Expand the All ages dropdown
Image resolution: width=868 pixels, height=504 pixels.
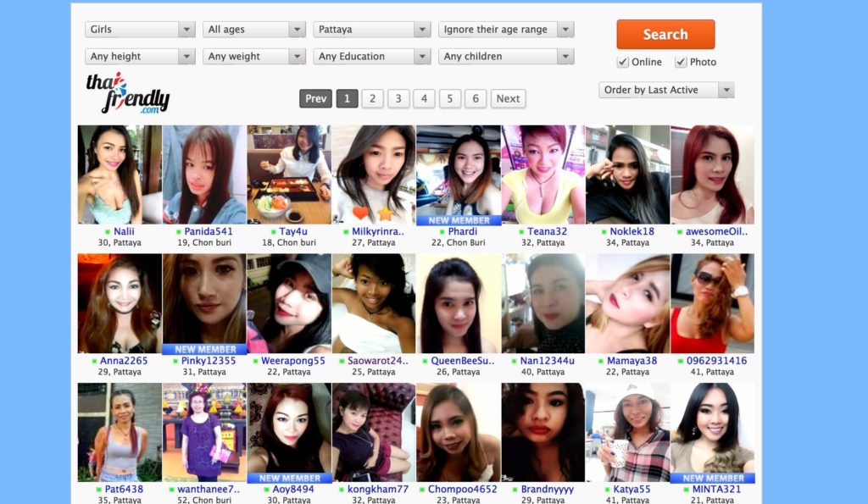tap(254, 30)
